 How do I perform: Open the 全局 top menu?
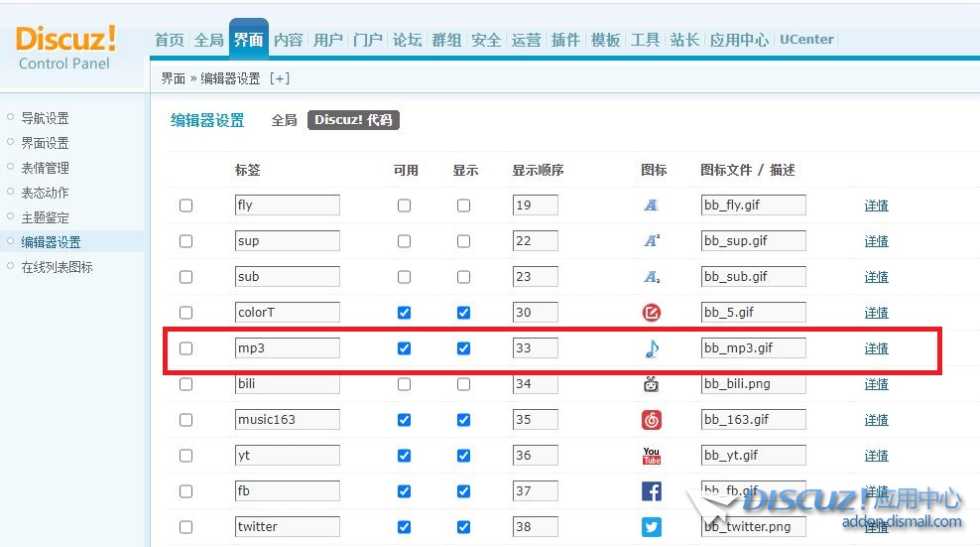point(208,40)
